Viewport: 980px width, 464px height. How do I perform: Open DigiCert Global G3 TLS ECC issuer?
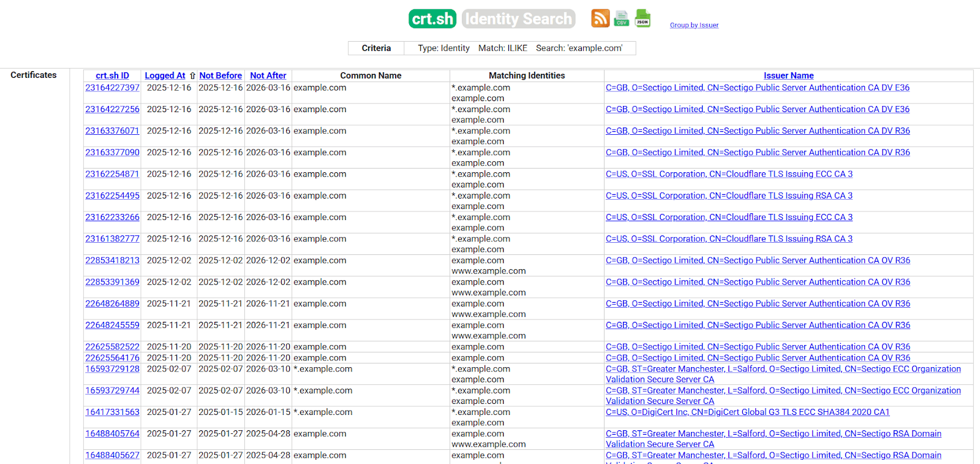(x=747, y=412)
